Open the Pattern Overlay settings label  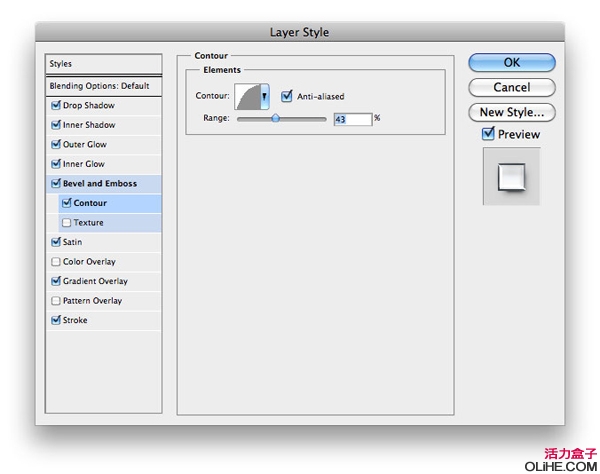93,300
